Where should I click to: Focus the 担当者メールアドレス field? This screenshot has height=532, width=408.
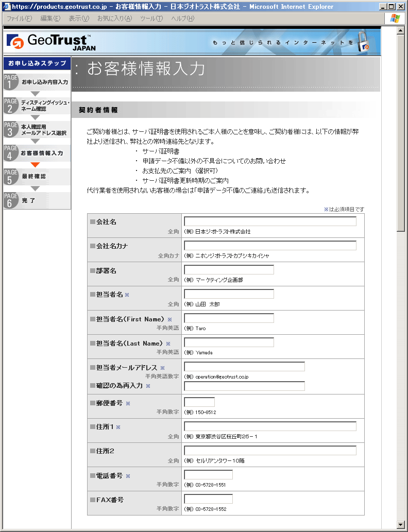click(x=244, y=367)
